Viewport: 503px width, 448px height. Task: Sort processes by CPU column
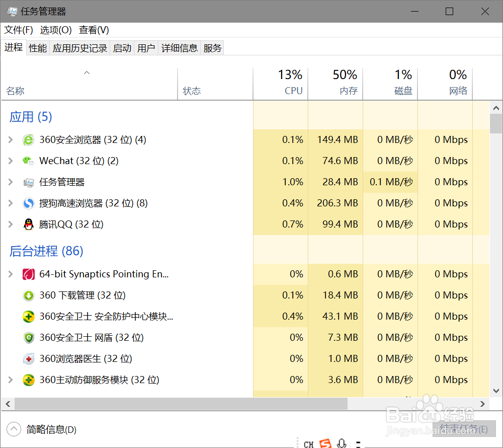pos(281,84)
